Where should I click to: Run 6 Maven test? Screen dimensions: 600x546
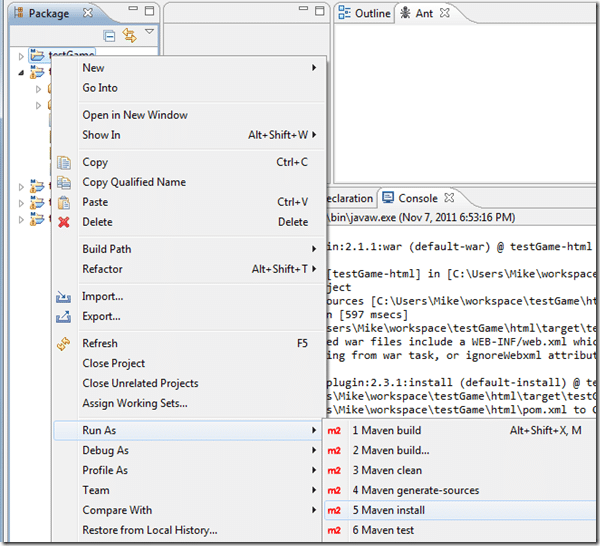tap(461, 530)
